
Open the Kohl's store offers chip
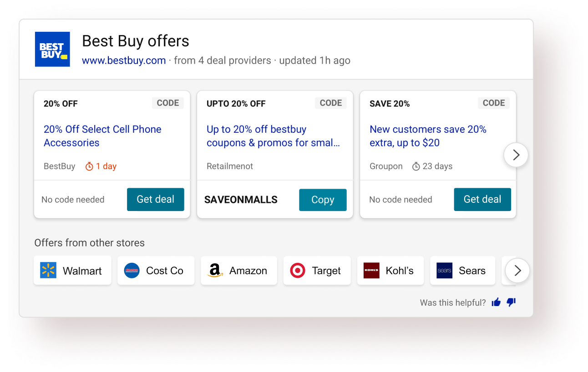point(390,271)
